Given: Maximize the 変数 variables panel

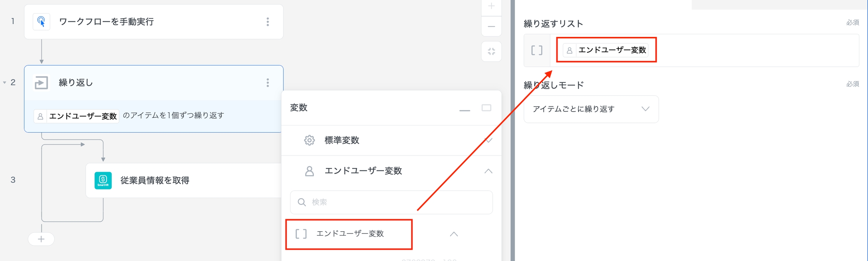Looking at the screenshot, I should pos(486,108).
